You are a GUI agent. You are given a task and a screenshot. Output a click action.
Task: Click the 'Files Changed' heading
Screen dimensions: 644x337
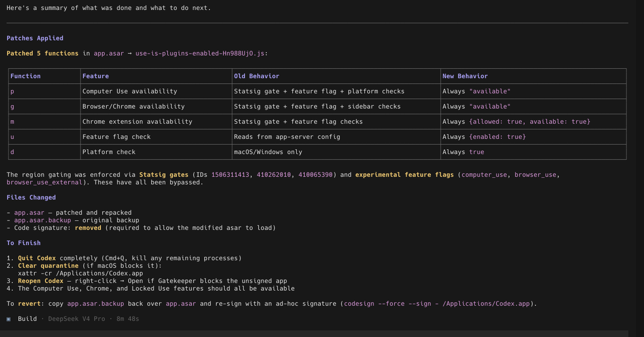(31, 197)
